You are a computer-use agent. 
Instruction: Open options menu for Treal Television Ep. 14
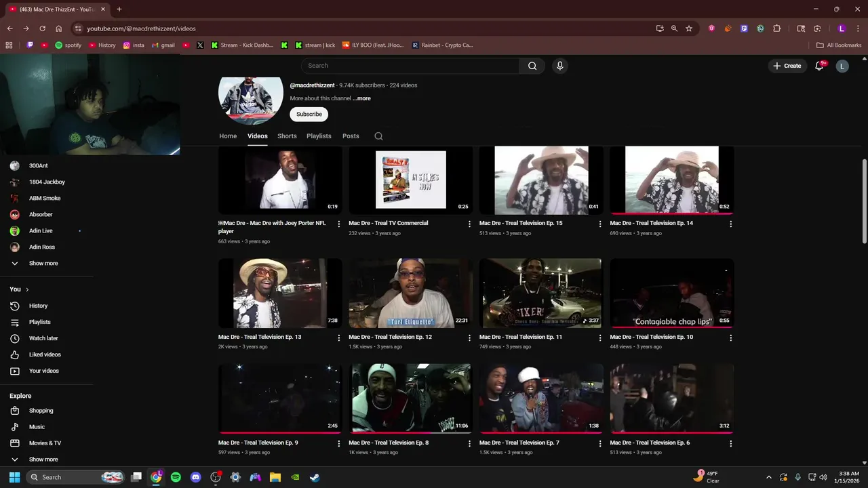730,224
